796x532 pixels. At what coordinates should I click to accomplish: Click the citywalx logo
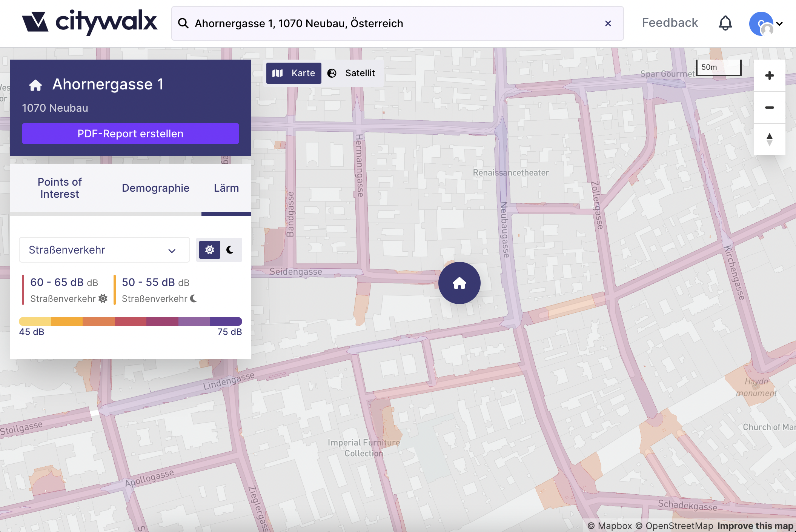pyautogui.click(x=89, y=22)
